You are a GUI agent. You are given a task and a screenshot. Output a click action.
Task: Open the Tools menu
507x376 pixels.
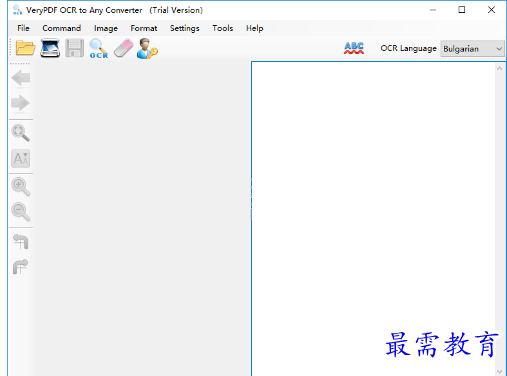(x=223, y=28)
